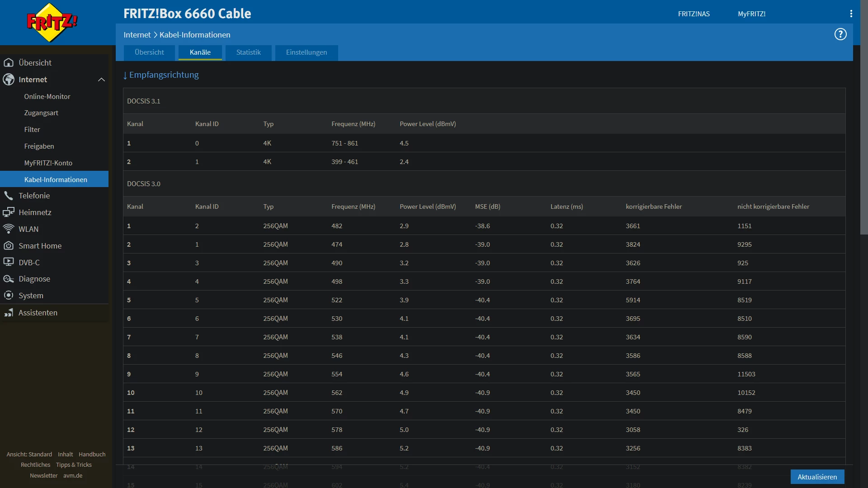The width and height of the screenshot is (868, 488).
Task: Click the Smart Home icon
Action: pos(9,246)
